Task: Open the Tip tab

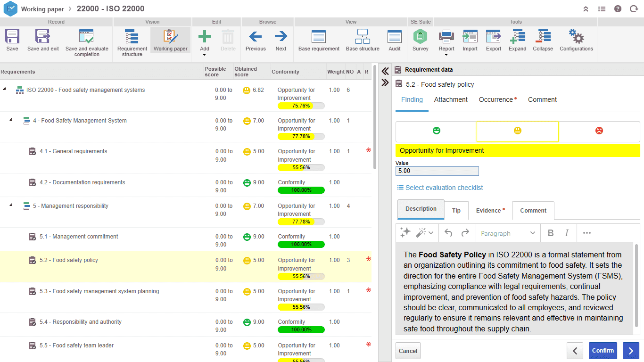Action: tap(456, 211)
